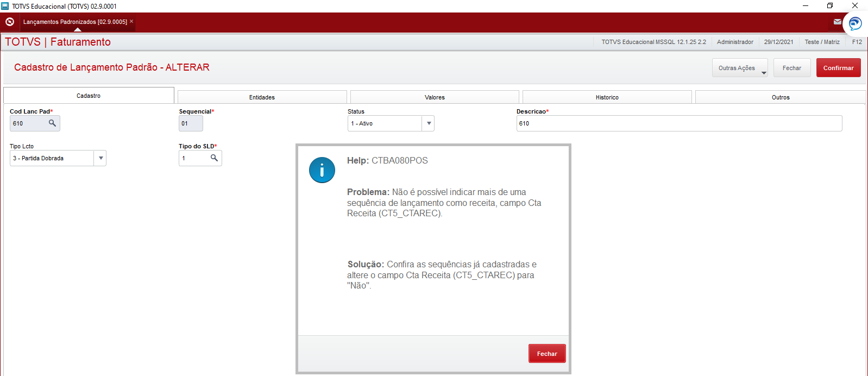This screenshot has height=376, width=868.
Task: Click the Help: CTBA080POS heading
Action: pyautogui.click(x=387, y=161)
